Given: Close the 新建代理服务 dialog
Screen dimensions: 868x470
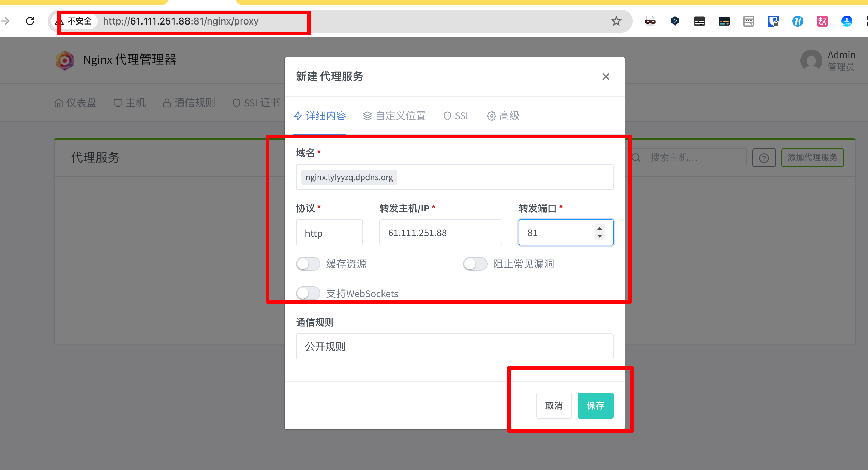Looking at the screenshot, I should point(605,77).
